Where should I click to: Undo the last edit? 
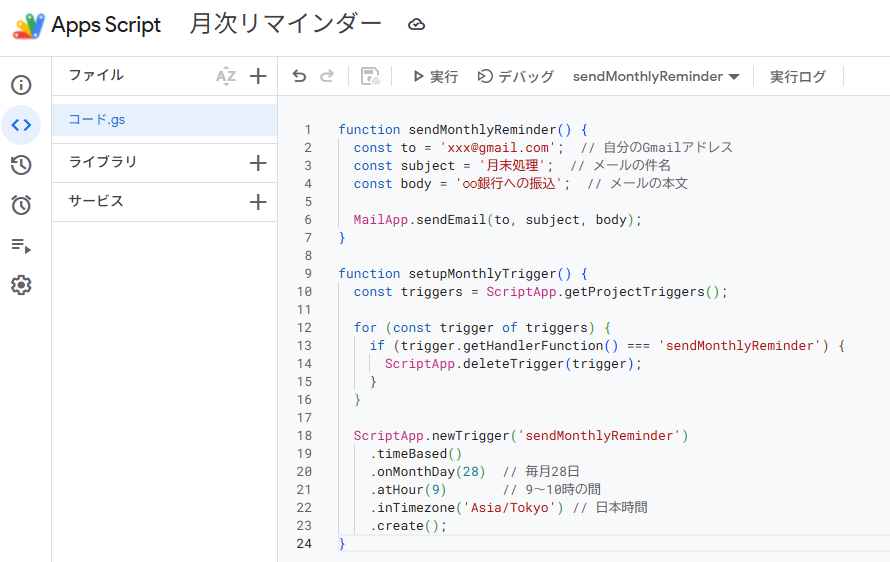pos(299,76)
